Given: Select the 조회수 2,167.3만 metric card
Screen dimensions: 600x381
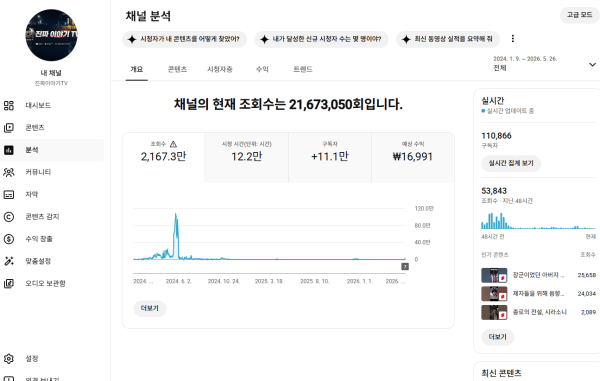Looking at the screenshot, I should tap(163, 157).
